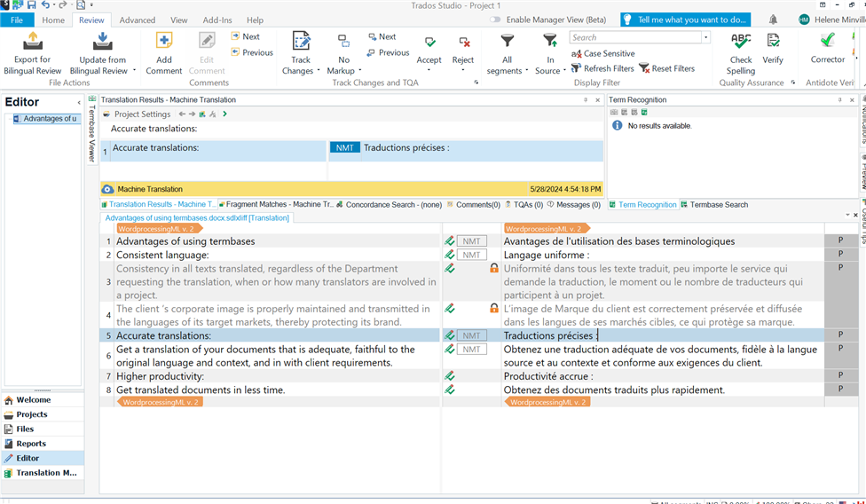Open the Comments(0) tab
Viewport: 866px width, 504px height.
tap(473, 204)
